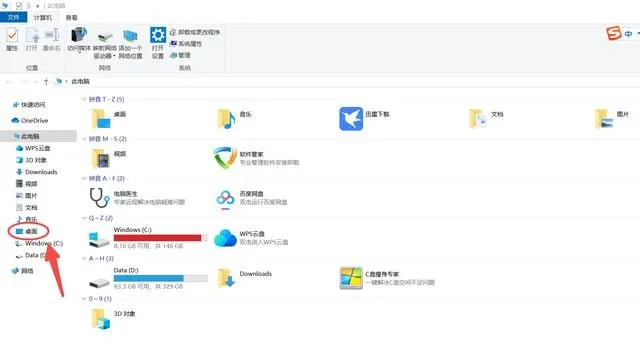Select 图片 in the navigation pane
The image size is (640, 363).
(x=27, y=195)
